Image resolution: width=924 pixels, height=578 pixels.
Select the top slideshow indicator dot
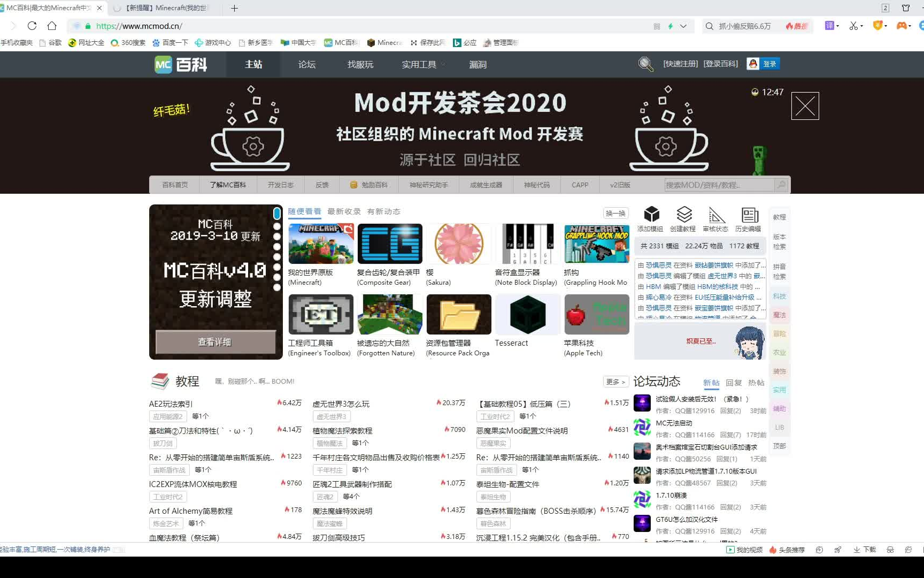(x=277, y=213)
